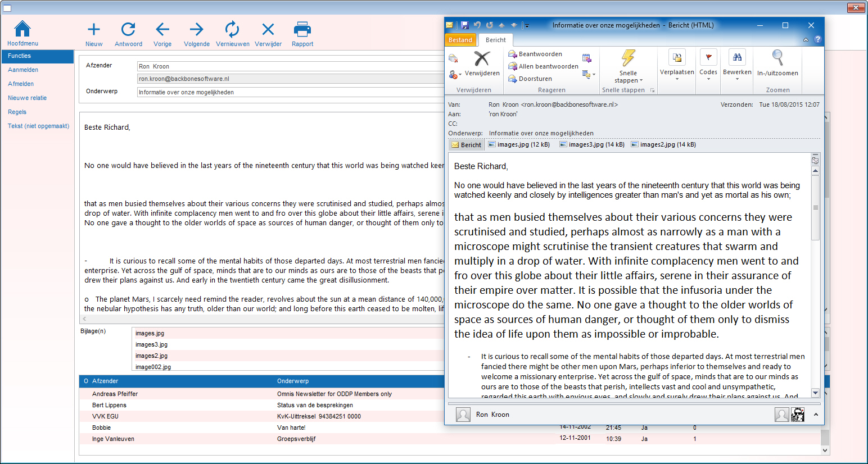Select Bericht tab in attachment bar

(466, 145)
